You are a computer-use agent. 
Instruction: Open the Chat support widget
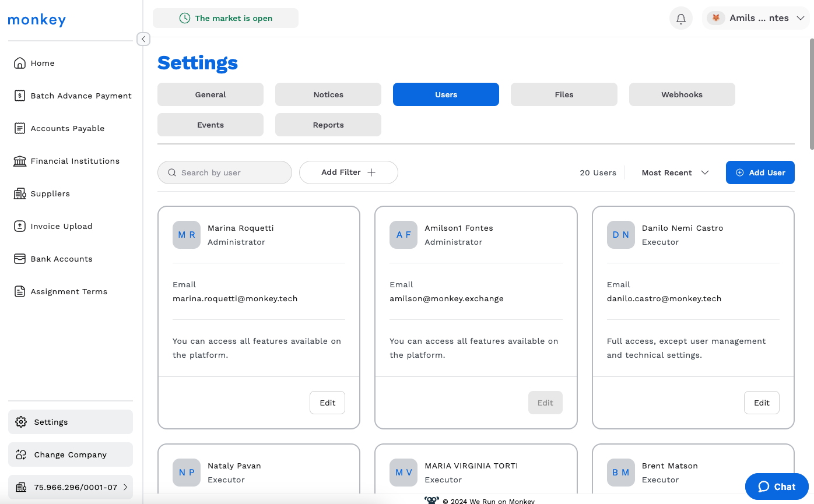[776, 487]
